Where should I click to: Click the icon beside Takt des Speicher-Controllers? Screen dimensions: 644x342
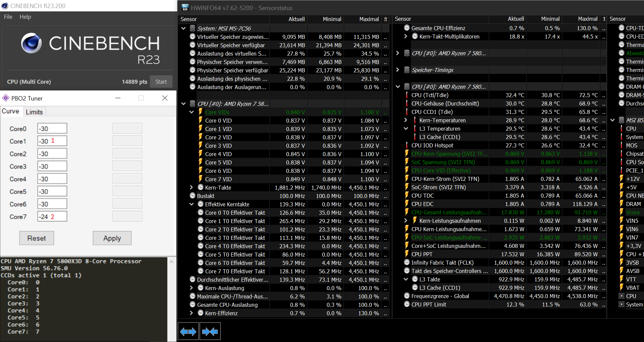[x=407, y=271]
